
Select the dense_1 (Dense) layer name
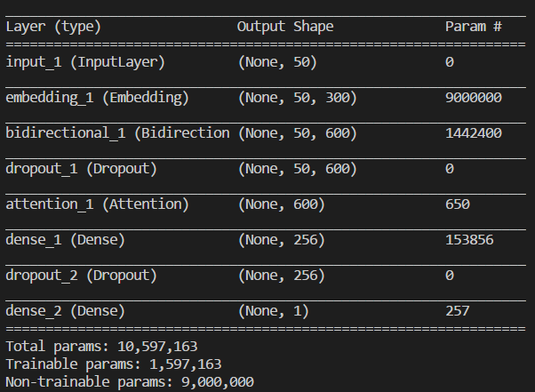tap(66, 240)
